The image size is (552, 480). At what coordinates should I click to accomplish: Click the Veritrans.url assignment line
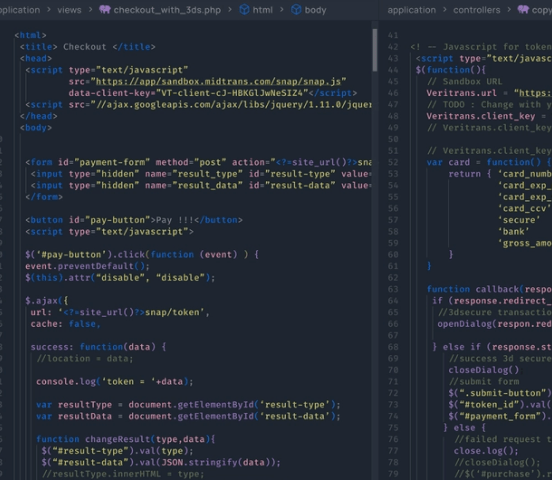tap(489, 93)
